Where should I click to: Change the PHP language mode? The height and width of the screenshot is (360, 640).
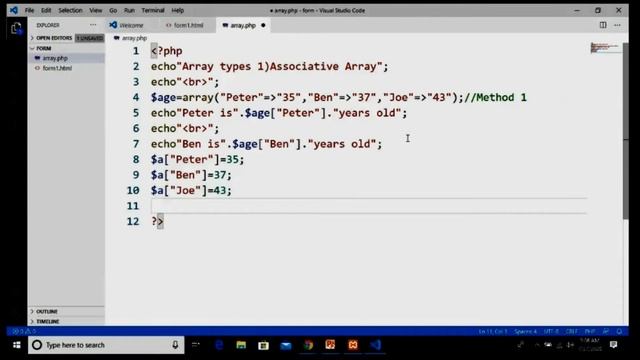coord(590,331)
